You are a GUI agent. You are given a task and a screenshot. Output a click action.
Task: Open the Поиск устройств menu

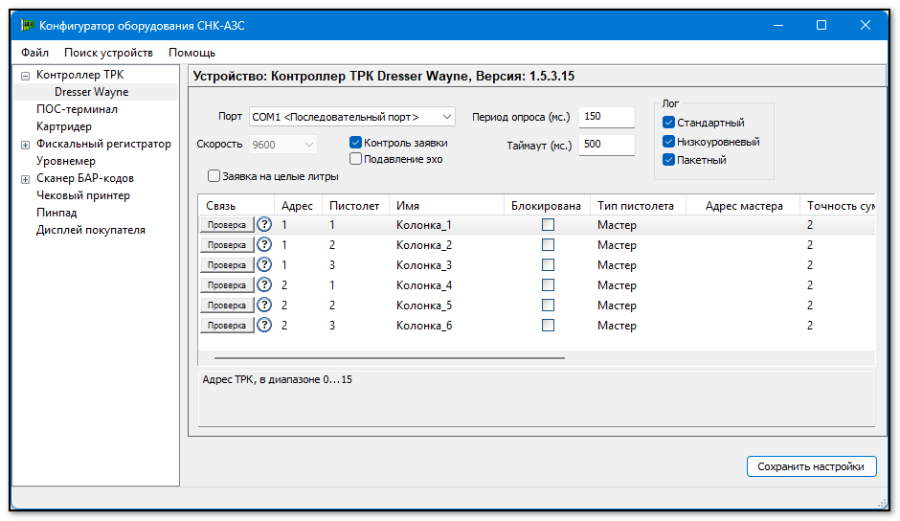pos(108,52)
